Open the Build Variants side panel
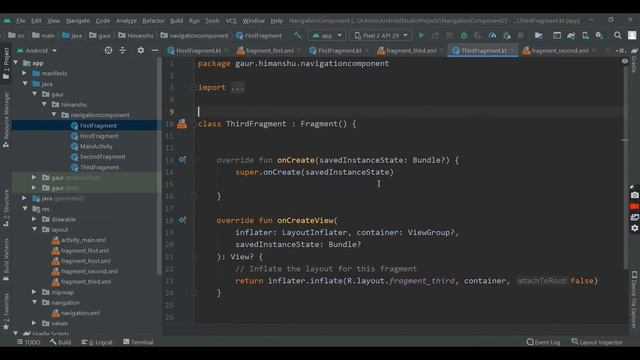This screenshot has width=640, height=360. click(6, 260)
